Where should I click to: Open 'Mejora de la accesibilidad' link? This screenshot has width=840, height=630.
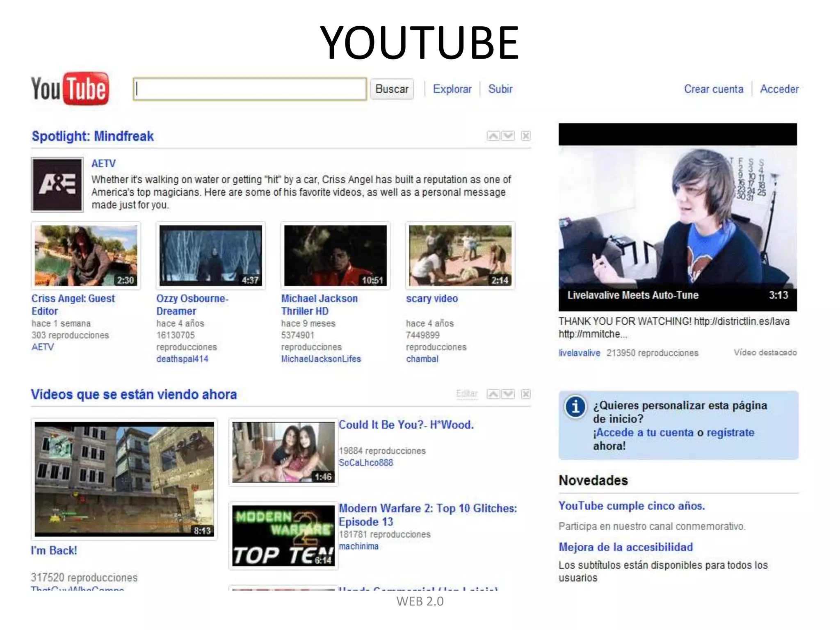(626, 547)
